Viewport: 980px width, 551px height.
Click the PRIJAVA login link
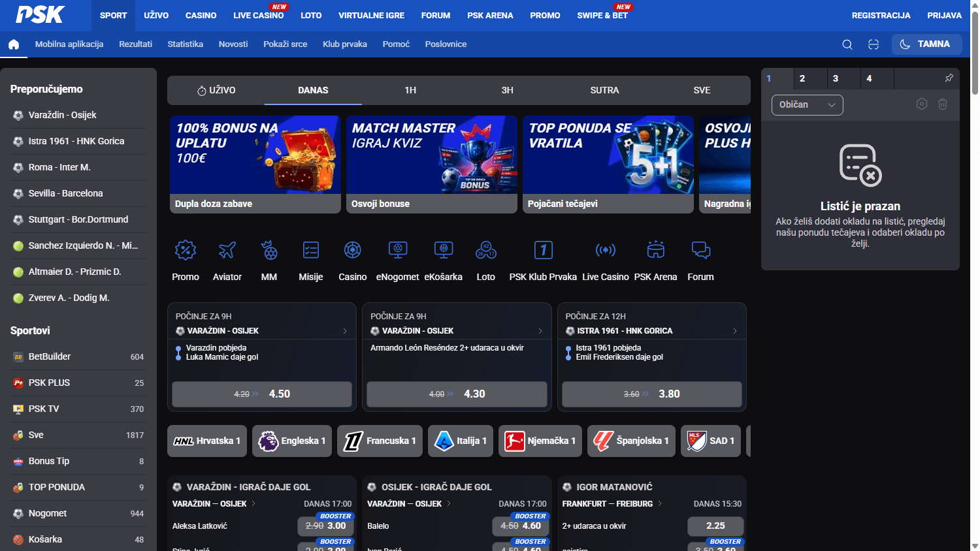pyautogui.click(x=944, y=16)
